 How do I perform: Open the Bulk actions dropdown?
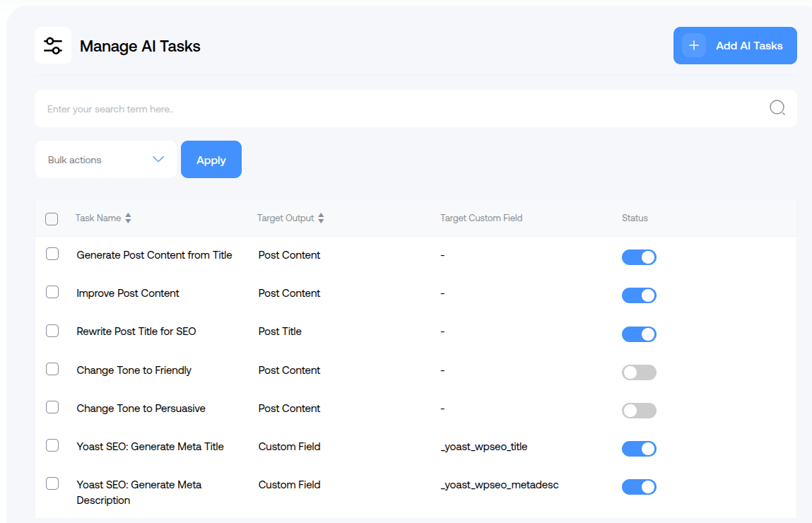point(105,160)
